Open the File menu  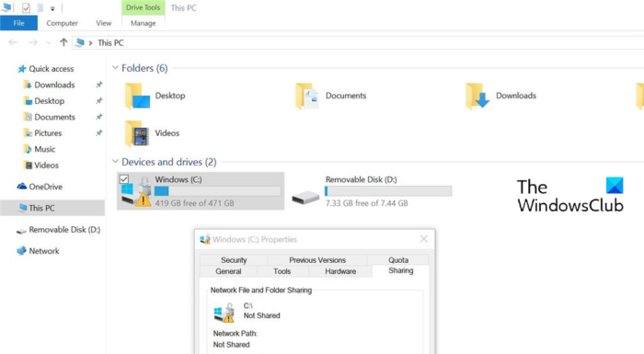point(19,23)
